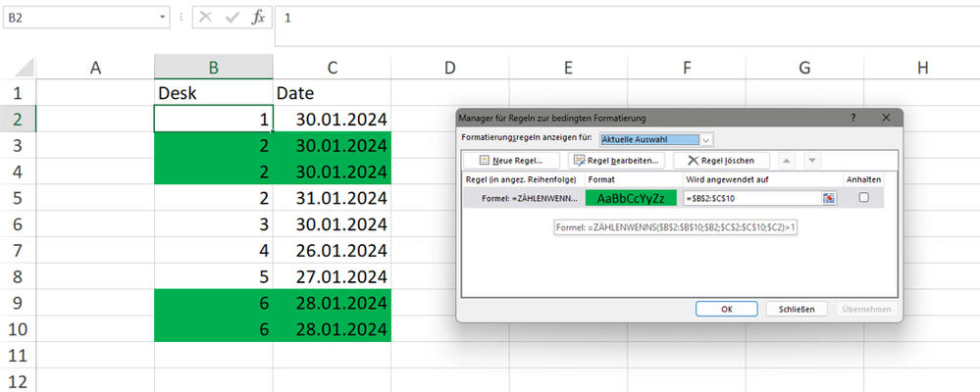Click cell B6 containing 3
The image size is (980, 392).
point(213,224)
